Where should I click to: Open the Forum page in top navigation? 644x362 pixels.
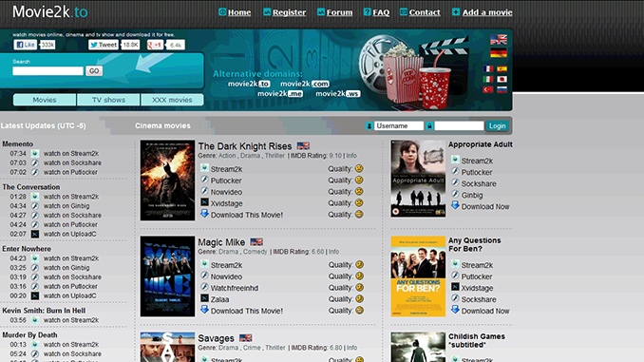tap(339, 12)
